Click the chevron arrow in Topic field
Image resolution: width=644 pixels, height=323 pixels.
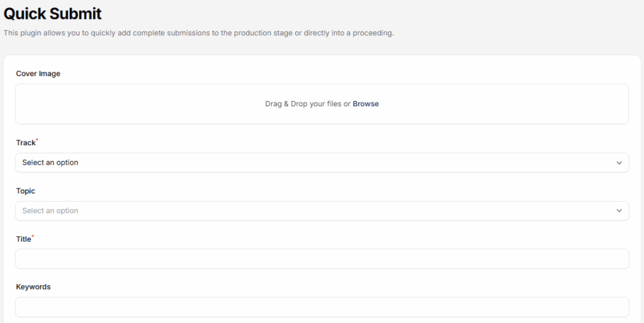click(x=619, y=211)
